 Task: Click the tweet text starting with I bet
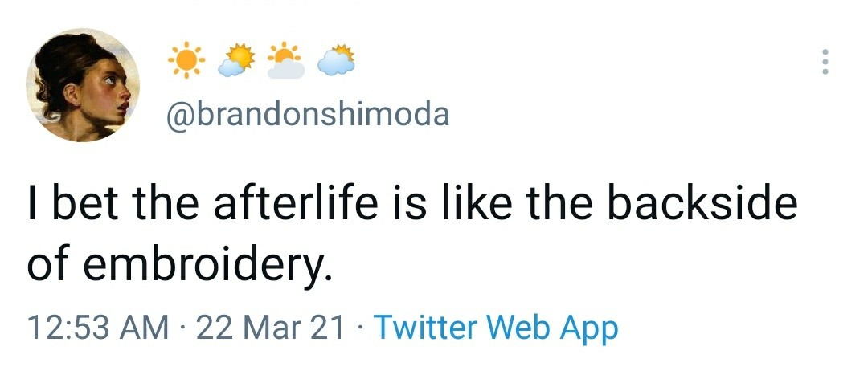pos(412,233)
